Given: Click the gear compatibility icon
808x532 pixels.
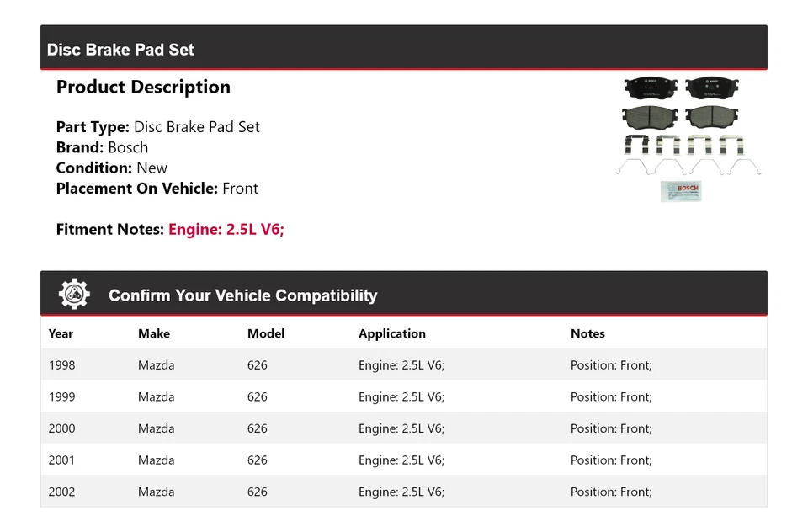Looking at the screenshot, I should (x=74, y=294).
